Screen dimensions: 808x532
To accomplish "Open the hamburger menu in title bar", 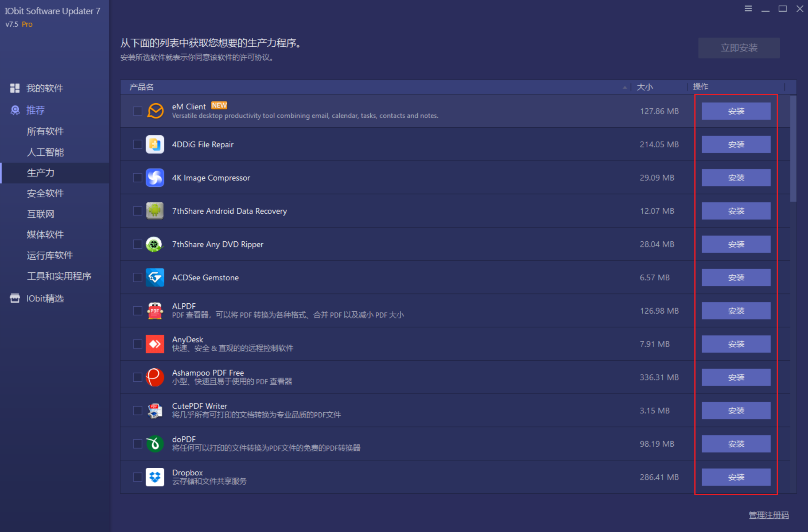I will tap(748, 8).
